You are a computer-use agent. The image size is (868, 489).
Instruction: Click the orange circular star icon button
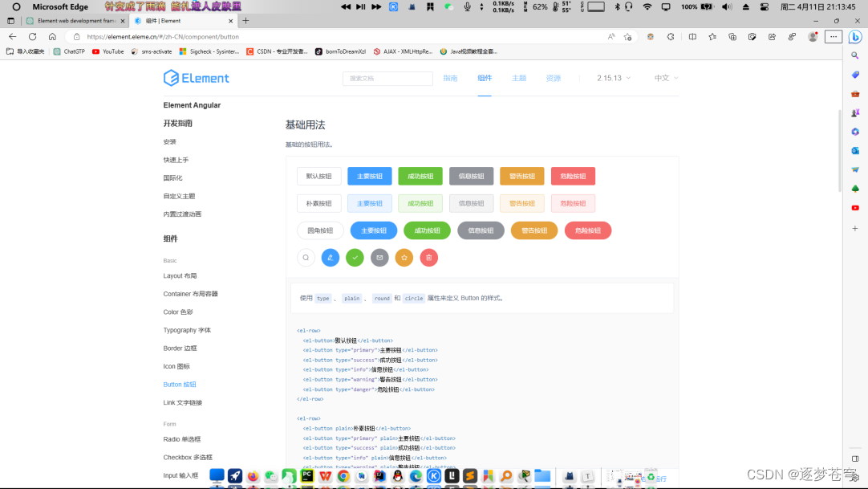(x=404, y=258)
